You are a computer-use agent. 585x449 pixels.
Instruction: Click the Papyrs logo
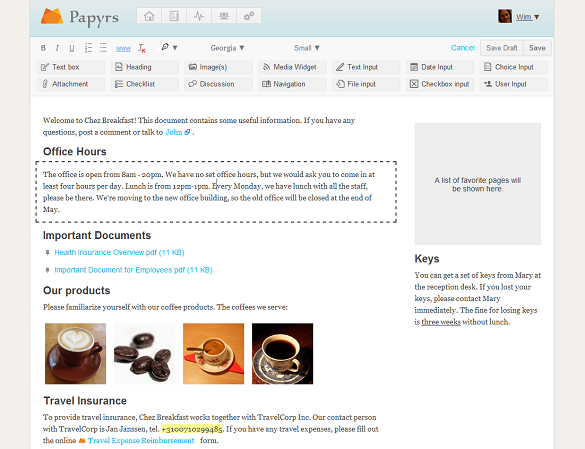[x=79, y=17]
